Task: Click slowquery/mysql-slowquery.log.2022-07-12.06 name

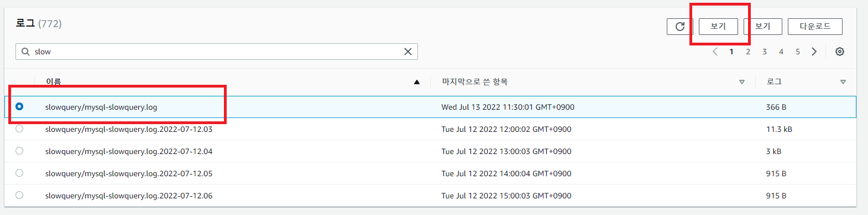Action: [129, 196]
